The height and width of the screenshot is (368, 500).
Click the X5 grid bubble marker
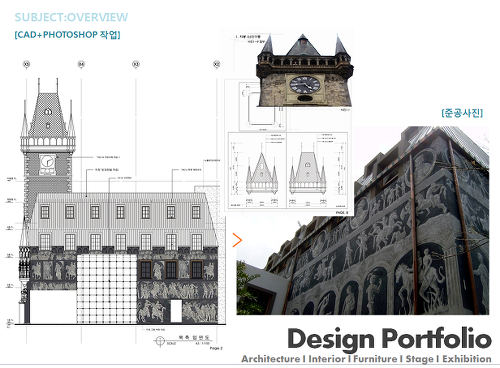[27, 64]
